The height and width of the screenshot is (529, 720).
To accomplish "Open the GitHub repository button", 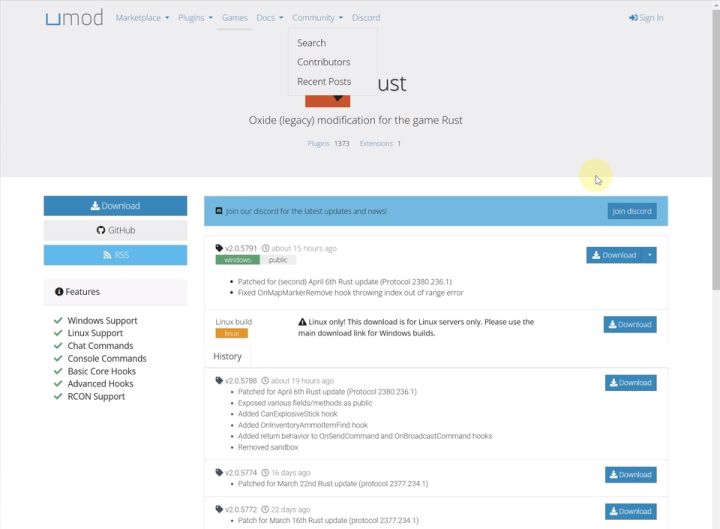I will tap(115, 230).
